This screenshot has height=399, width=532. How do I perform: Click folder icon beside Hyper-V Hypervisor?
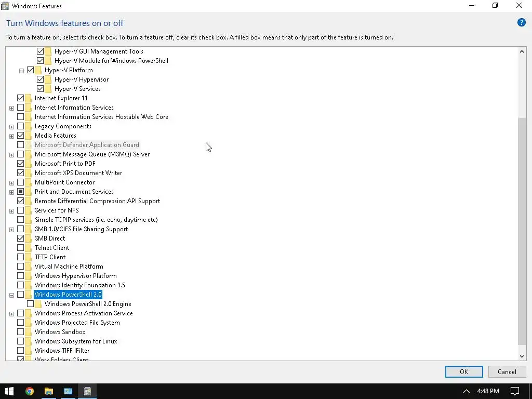[x=48, y=79]
